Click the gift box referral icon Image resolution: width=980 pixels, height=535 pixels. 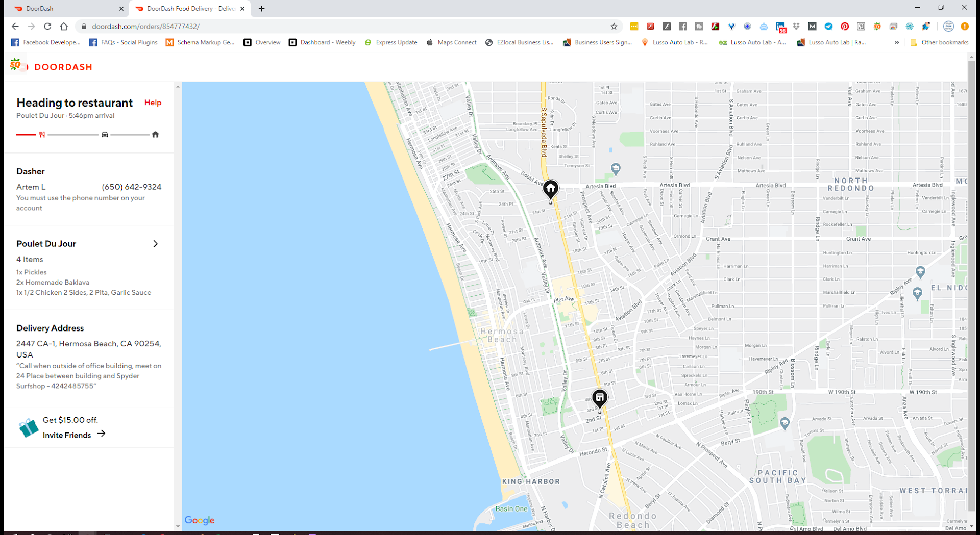pyautogui.click(x=29, y=427)
